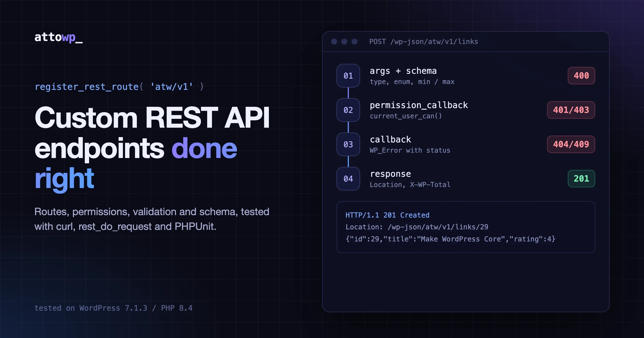Click the 404/409 status badge
This screenshot has width=644, height=338.
pos(571,144)
